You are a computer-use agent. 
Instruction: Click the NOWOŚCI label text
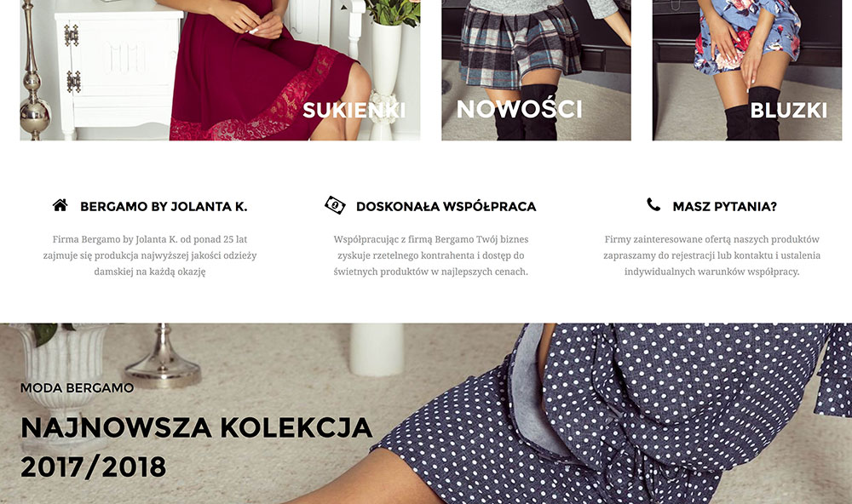(x=520, y=109)
